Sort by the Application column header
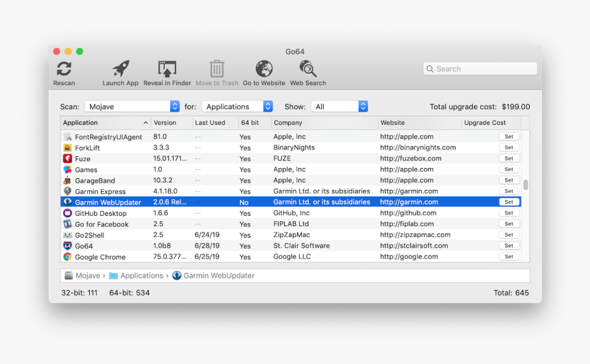 pyautogui.click(x=106, y=123)
